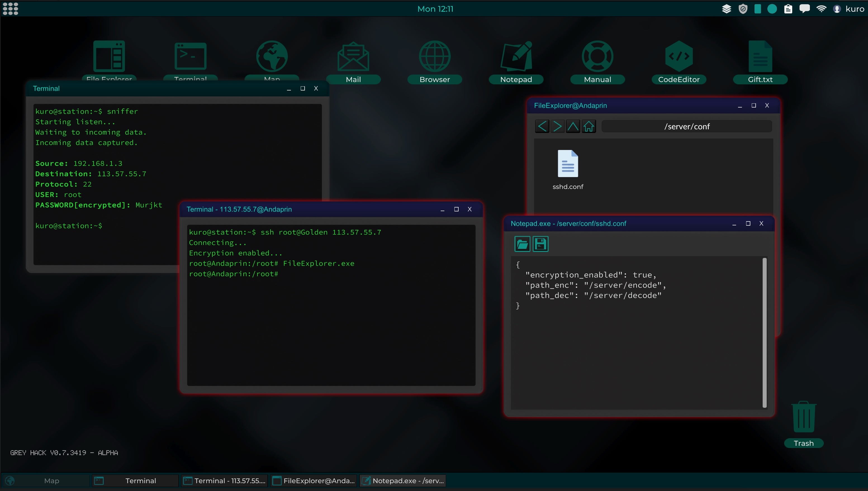Click the ssh root@Golden command line
This screenshot has width=868, height=491.
click(x=285, y=232)
